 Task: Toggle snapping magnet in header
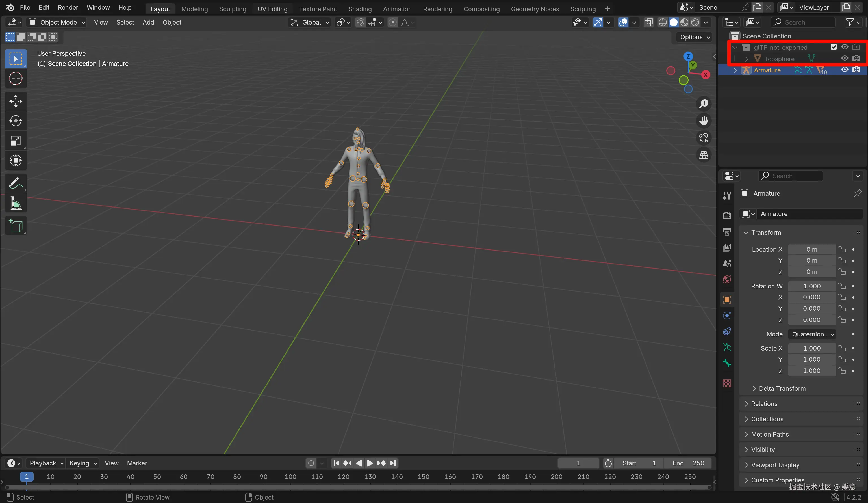(360, 22)
